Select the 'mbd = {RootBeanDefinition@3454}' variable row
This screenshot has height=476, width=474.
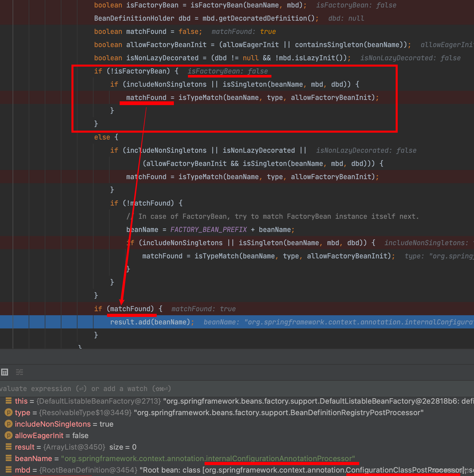click(x=237, y=470)
